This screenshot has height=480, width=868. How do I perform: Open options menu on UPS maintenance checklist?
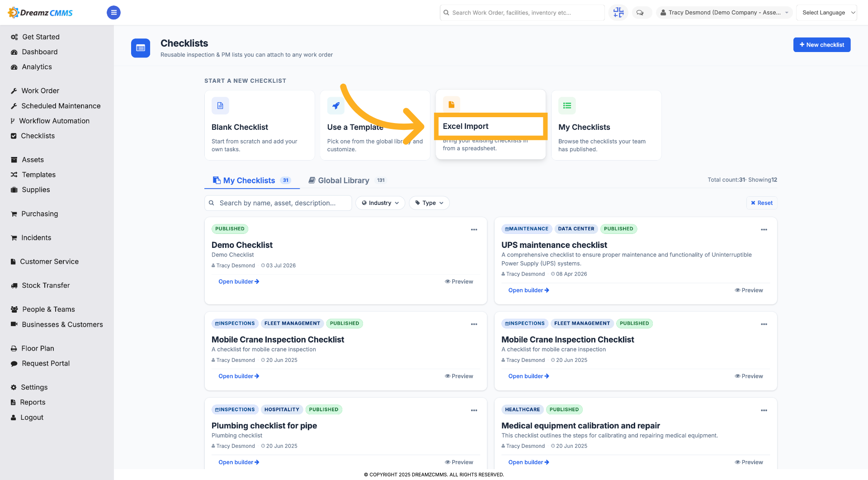pyautogui.click(x=764, y=230)
